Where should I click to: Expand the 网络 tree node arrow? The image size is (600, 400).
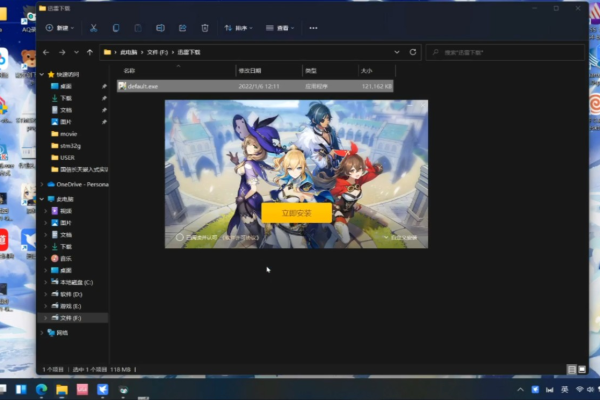42,333
